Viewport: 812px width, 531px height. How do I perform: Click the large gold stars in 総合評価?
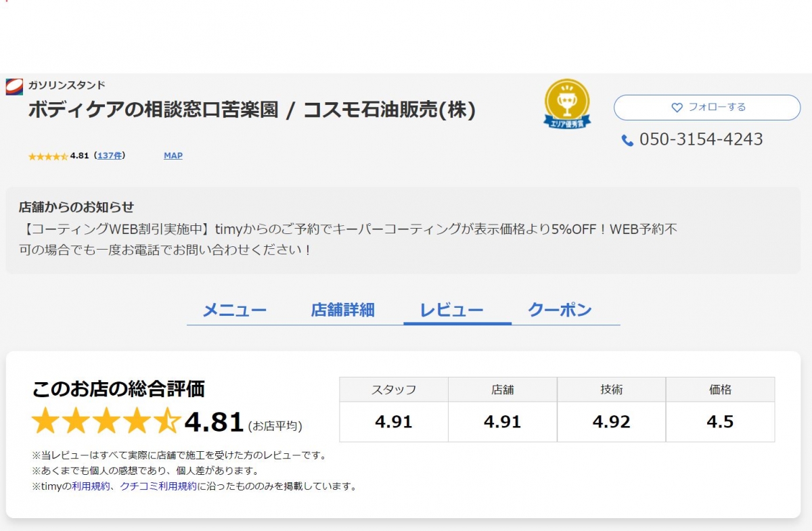[106, 421]
